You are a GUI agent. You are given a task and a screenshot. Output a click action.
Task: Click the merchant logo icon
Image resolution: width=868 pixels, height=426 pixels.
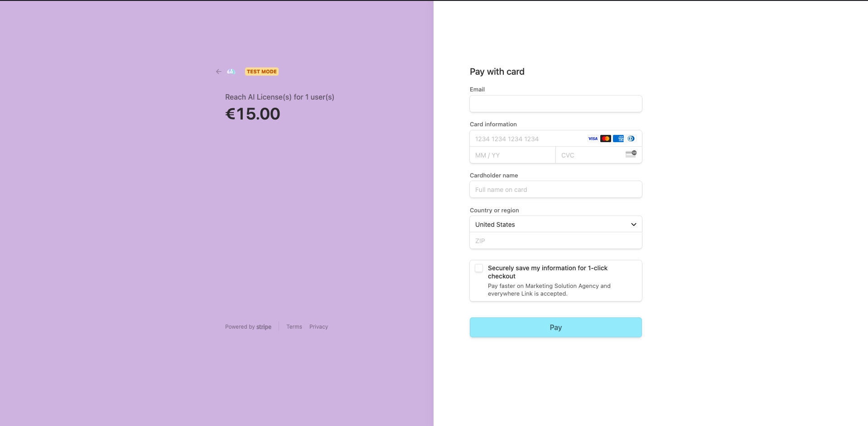pyautogui.click(x=231, y=72)
